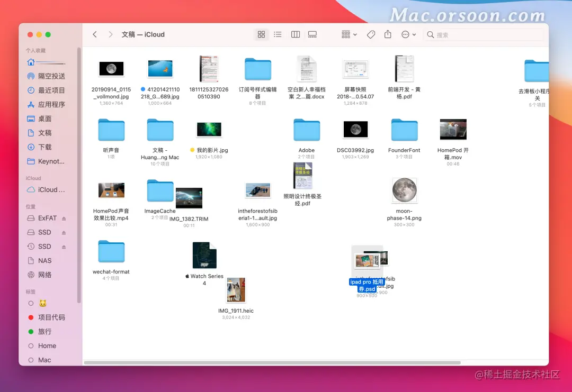Viewport: 572px width, 392px height.
Task: Switch to list view
Action: (x=278, y=34)
